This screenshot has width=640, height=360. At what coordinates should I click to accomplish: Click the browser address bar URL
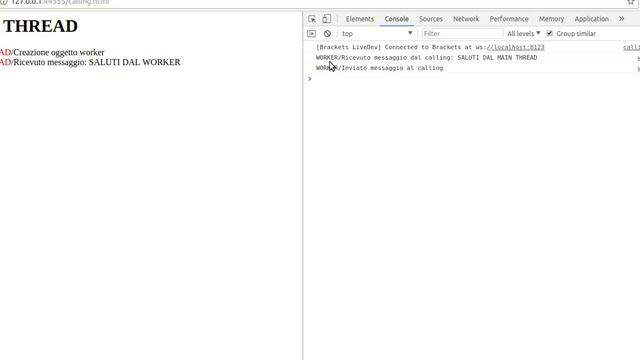click(x=60, y=2)
